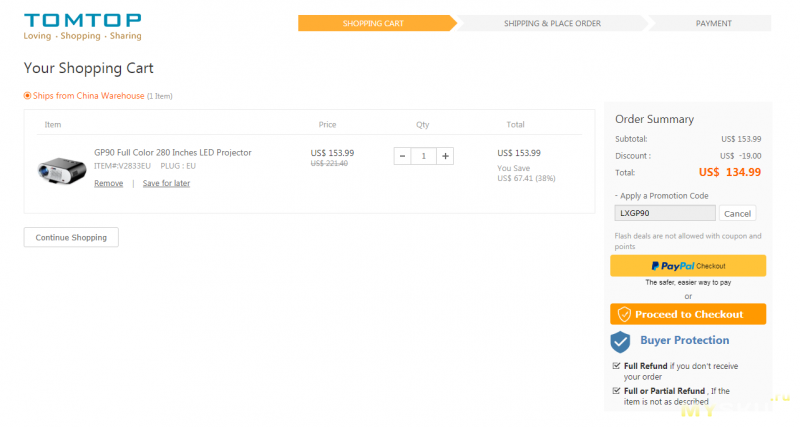Pay with the PayPal Checkout button
Screen dimensions: 800x427
pyautogui.click(x=688, y=266)
